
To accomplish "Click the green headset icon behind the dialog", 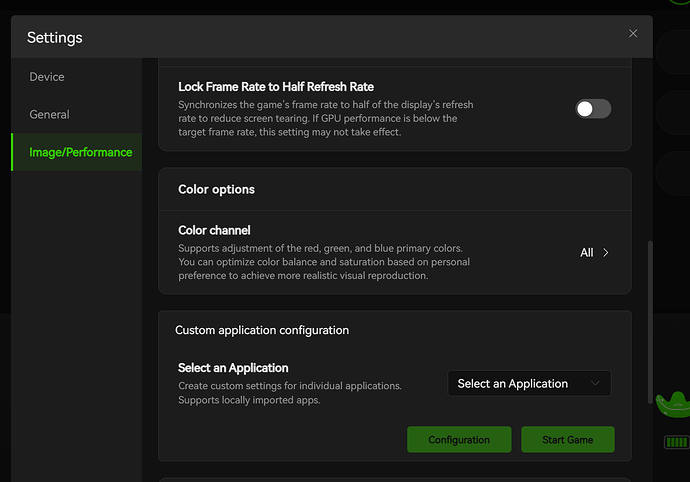I will pos(673,404).
